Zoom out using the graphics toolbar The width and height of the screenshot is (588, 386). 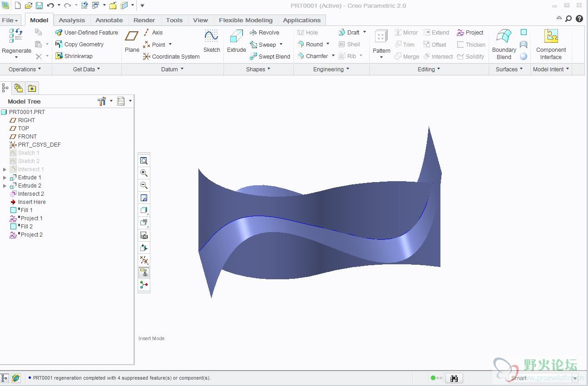tap(144, 185)
